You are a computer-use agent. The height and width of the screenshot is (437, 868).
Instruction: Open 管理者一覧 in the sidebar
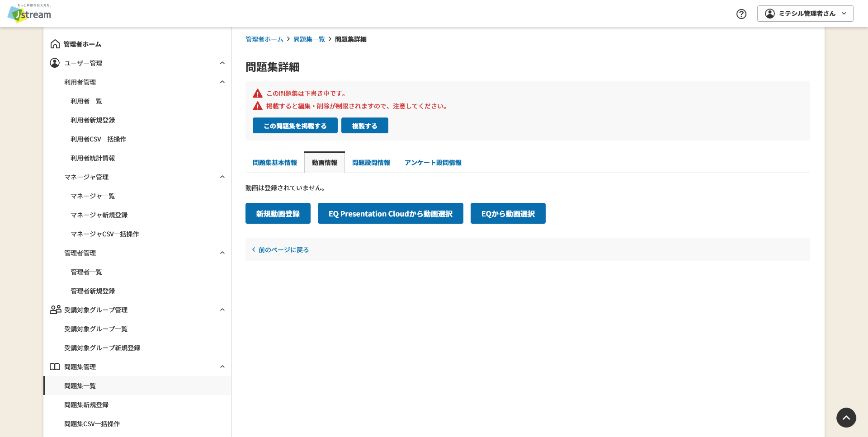(86, 272)
